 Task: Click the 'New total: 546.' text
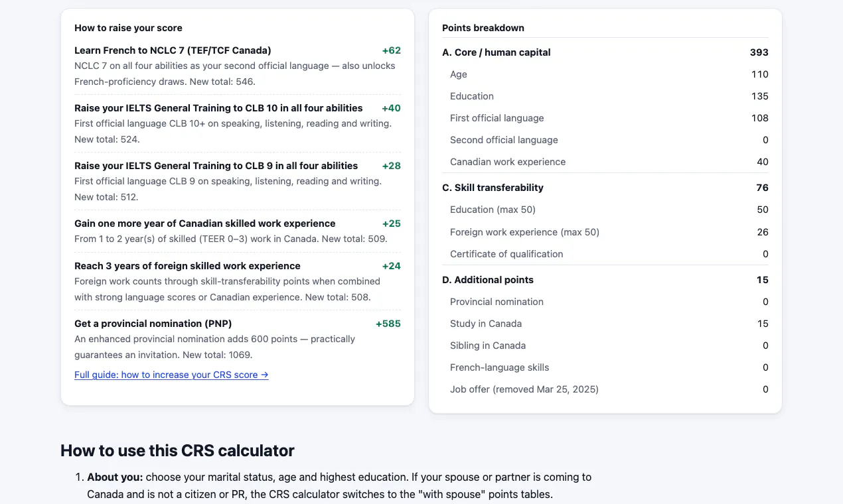tap(222, 82)
